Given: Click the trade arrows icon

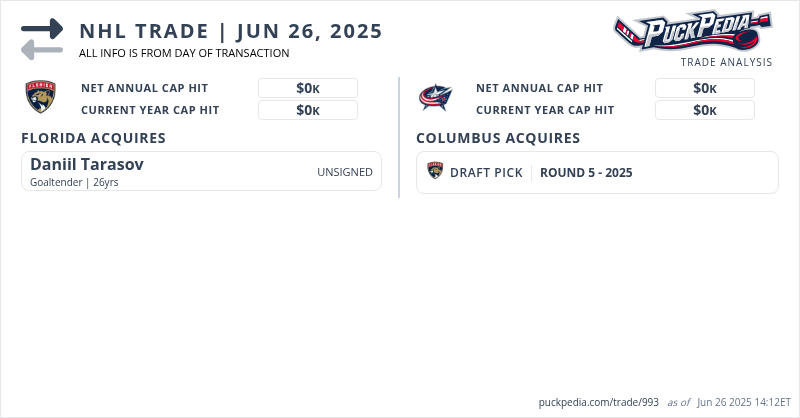Looking at the screenshot, I should pyautogui.click(x=41, y=39).
